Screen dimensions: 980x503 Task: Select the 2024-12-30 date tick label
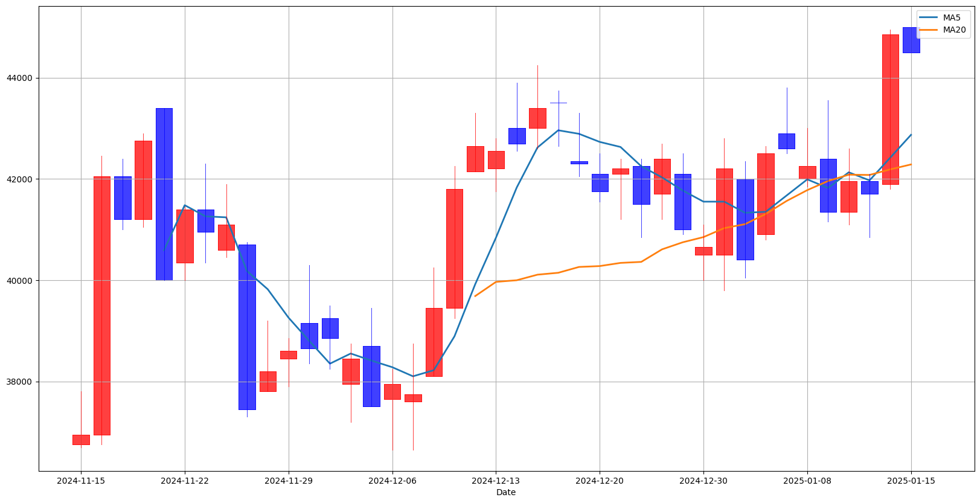703,481
